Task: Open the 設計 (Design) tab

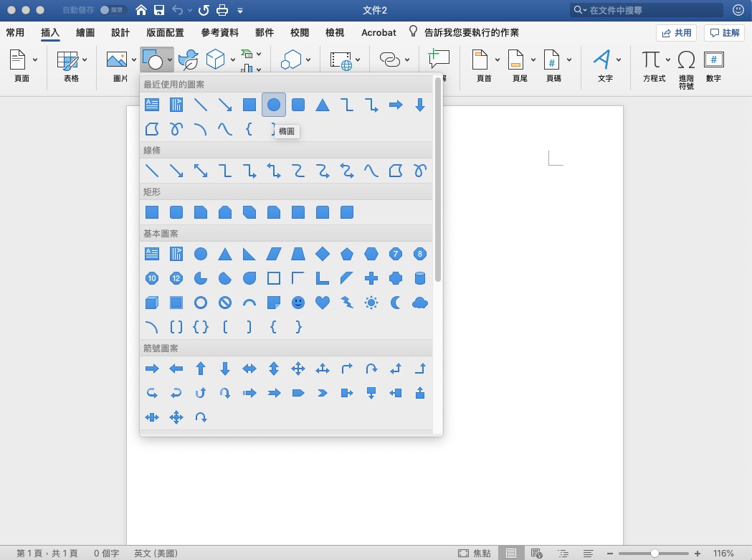Action: (120, 32)
